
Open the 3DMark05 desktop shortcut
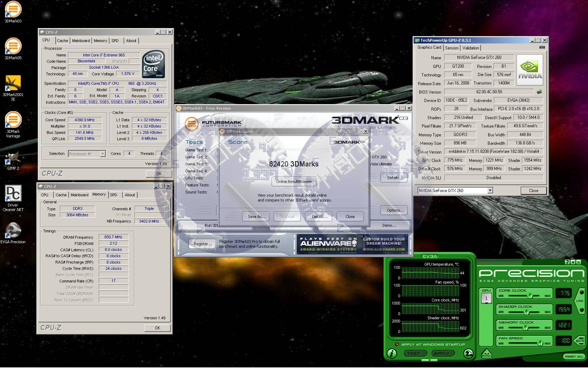pyautogui.click(x=13, y=49)
